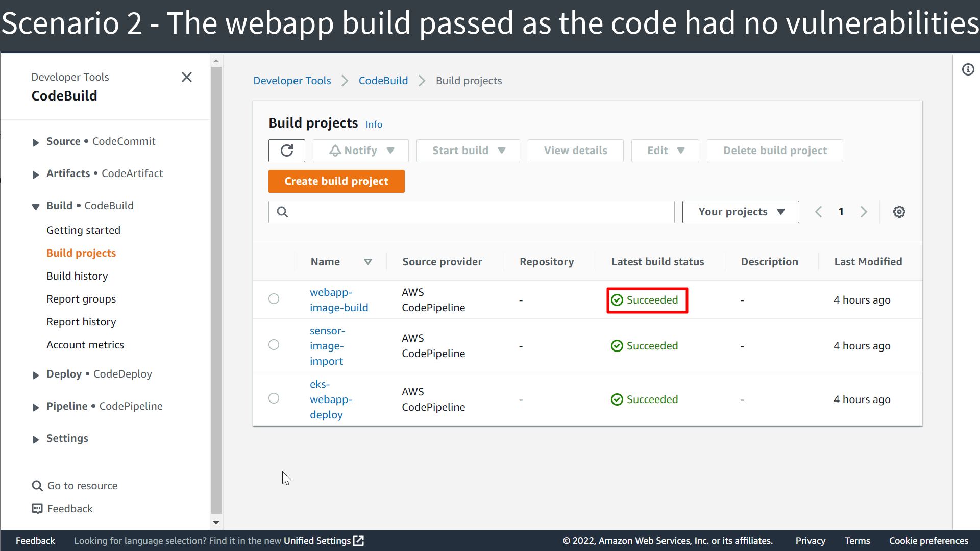The height and width of the screenshot is (551, 980).
Task: Open table preferences via the gear icon
Action: (x=899, y=211)
